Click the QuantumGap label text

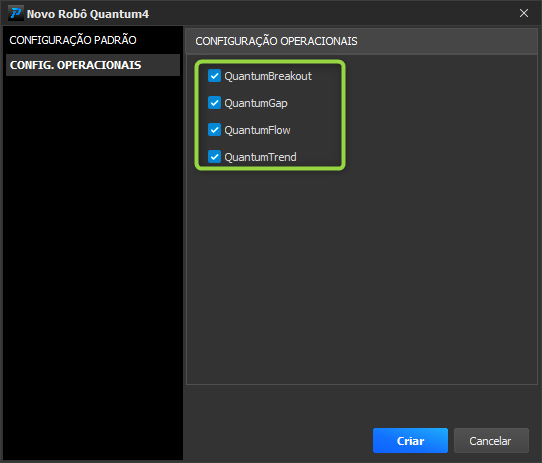[x=256, y=103]
